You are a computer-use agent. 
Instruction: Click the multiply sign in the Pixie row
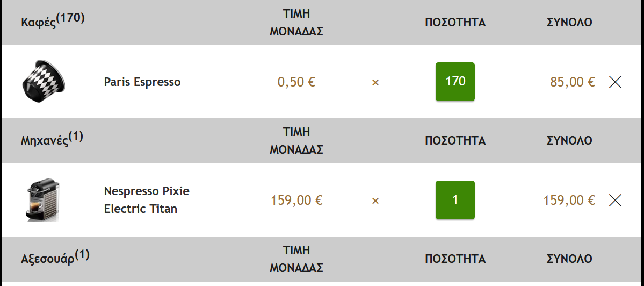pyautogui.click(x=375, y=201)
